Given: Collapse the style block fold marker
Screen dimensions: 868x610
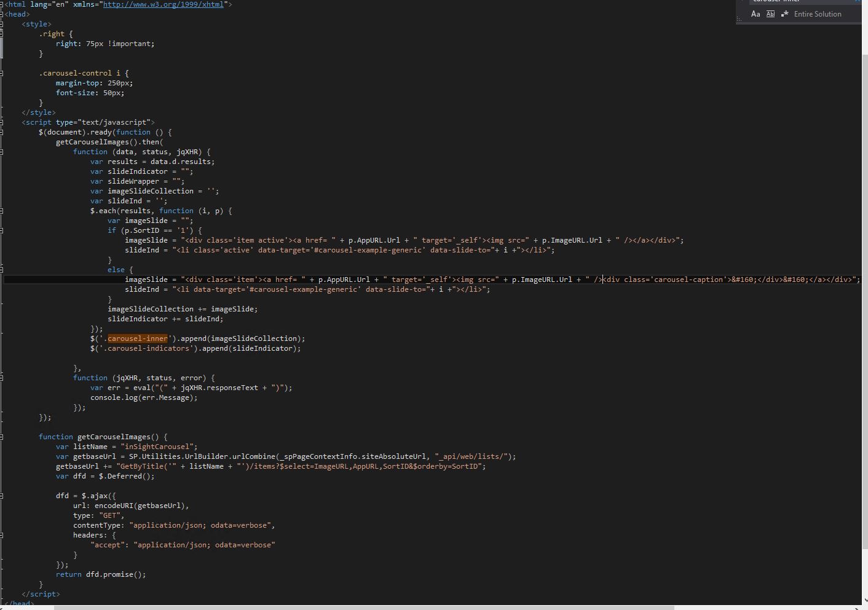Looking at the screenshot, I should tap(2, 24).
